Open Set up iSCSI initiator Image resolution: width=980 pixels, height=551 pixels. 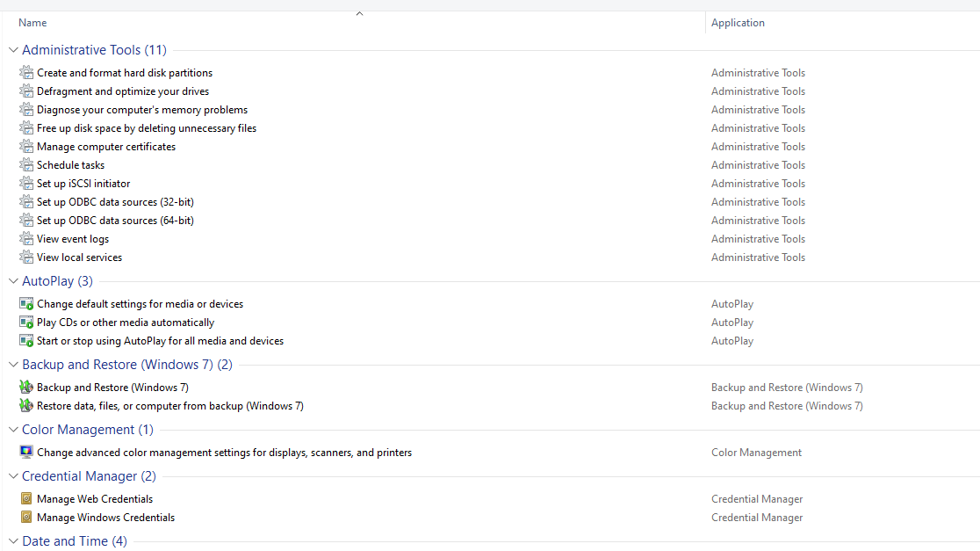[83, 184]
